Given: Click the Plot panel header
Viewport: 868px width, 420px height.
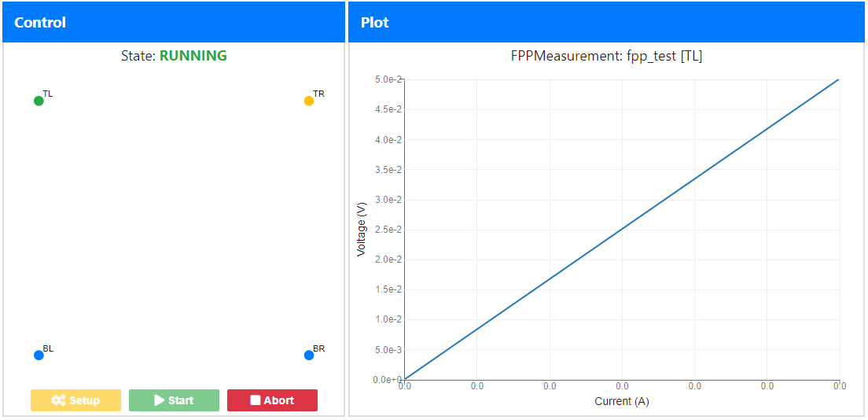Looking at the screenshot, I should coord(607,22).
